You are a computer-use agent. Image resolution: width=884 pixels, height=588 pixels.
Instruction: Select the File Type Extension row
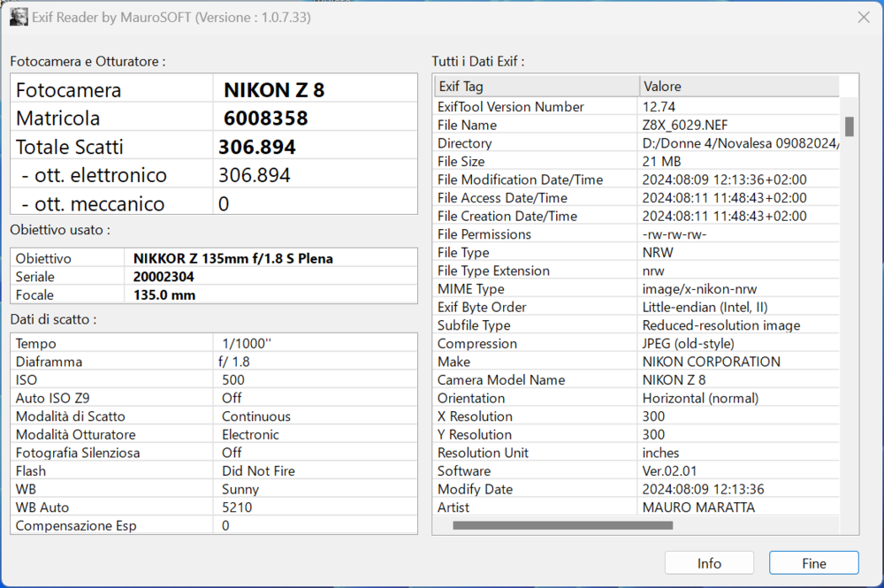(637, 271)
